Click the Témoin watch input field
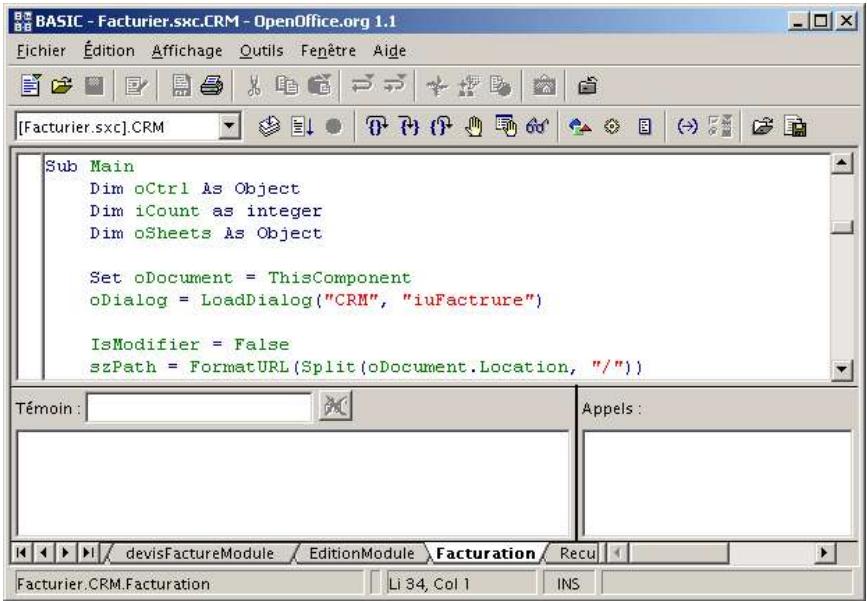The width and height of the screenshot is (867, 601). pos(199,409)
